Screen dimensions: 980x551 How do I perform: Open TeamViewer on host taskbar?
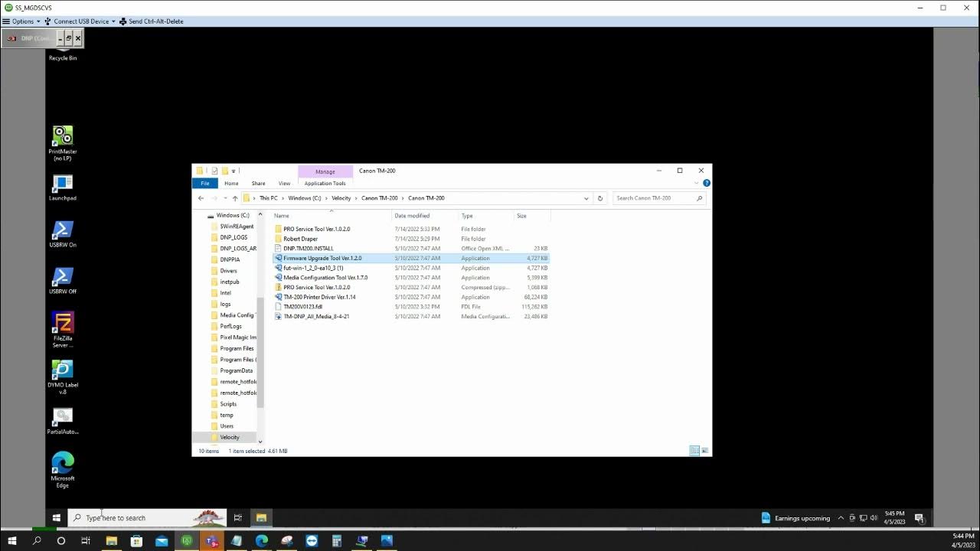pyautogui.click(x=312, y=541)
